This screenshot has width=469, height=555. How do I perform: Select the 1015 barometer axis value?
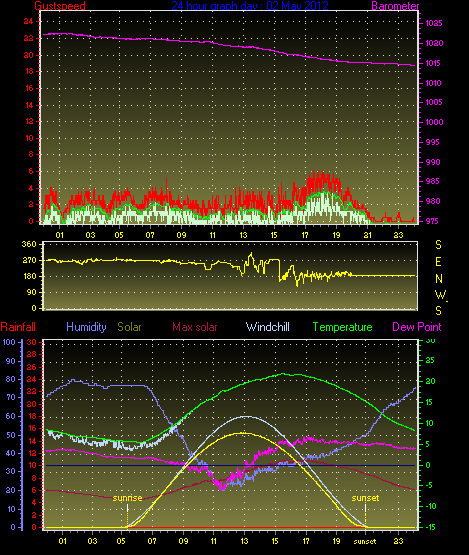point(434,63)
